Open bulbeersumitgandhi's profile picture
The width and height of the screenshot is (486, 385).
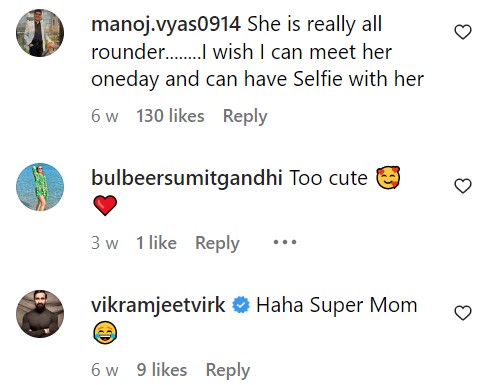point(40,187)
